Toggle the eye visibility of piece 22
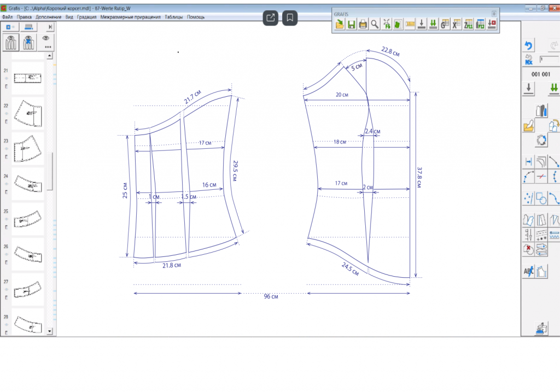The width and height of the screenshot is (560, 392). point(7,113)
